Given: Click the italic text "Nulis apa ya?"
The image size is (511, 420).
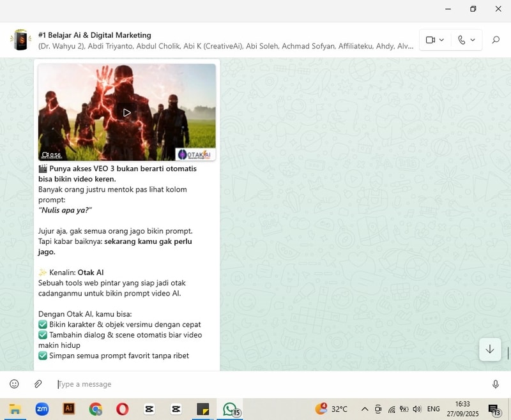Looking at the screenshot, I should tap(65, 211).
